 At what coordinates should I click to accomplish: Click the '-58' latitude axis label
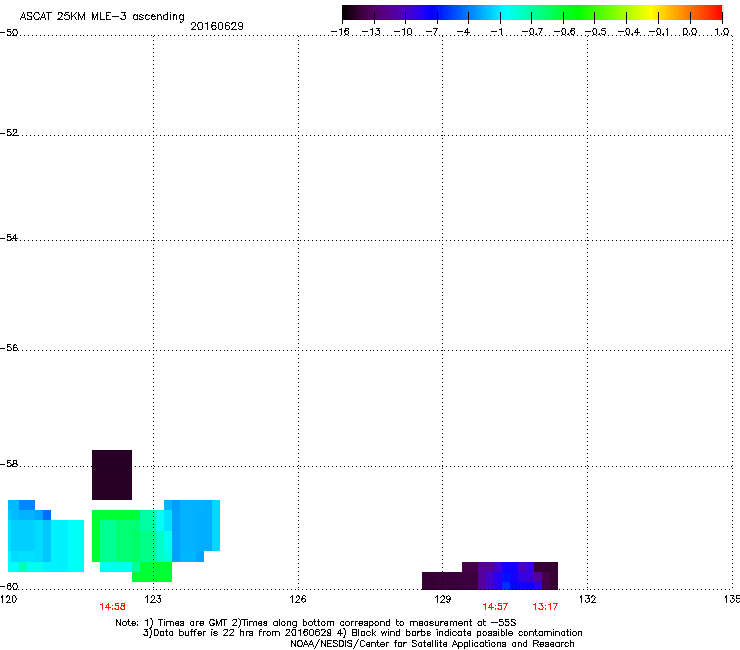[x=9, y=464]
